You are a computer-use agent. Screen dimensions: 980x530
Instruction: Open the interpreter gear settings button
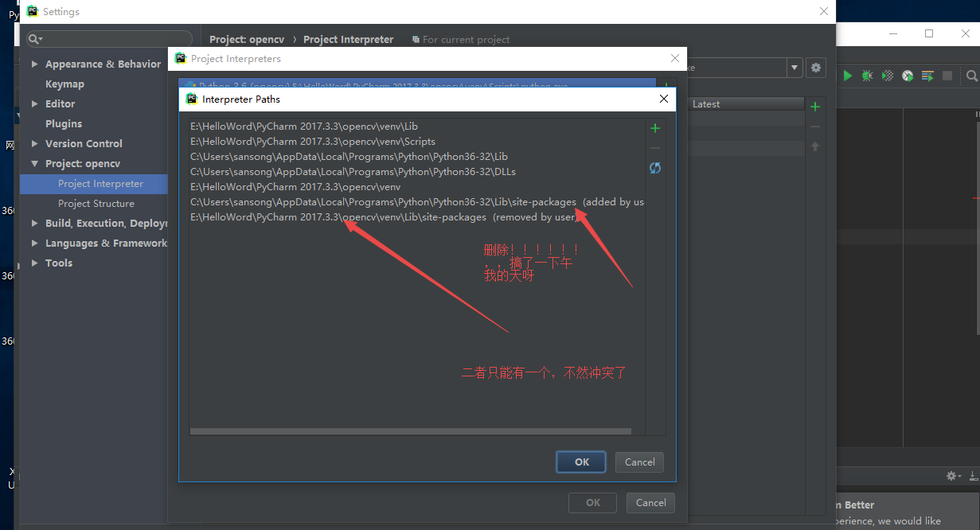[815, 68]
